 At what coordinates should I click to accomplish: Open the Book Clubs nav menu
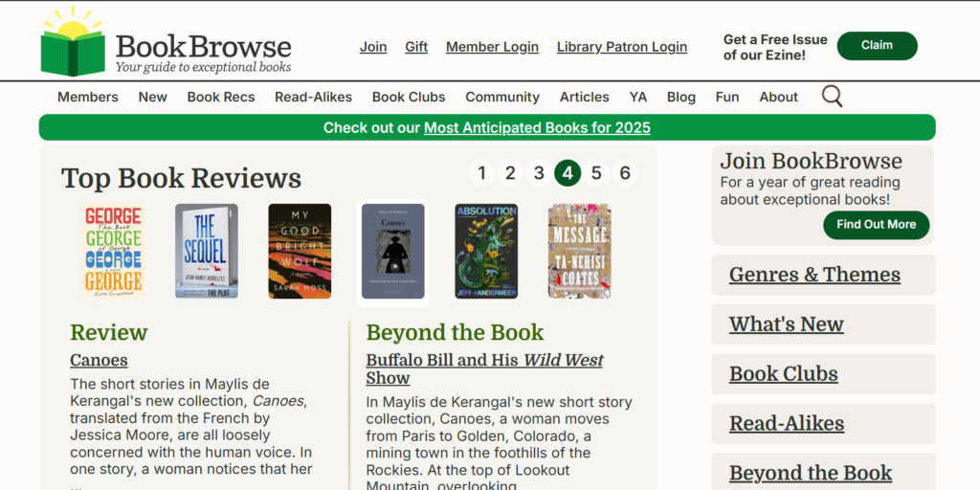409,97
